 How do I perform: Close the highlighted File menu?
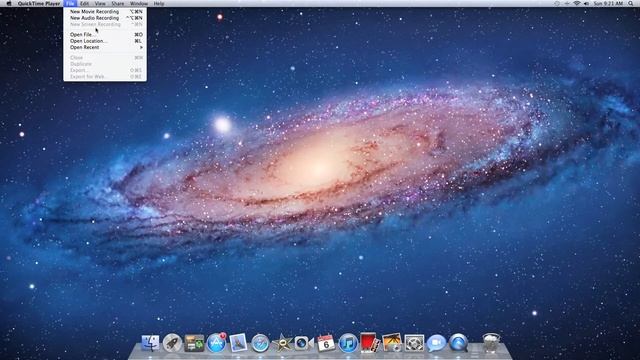(70, 3)
